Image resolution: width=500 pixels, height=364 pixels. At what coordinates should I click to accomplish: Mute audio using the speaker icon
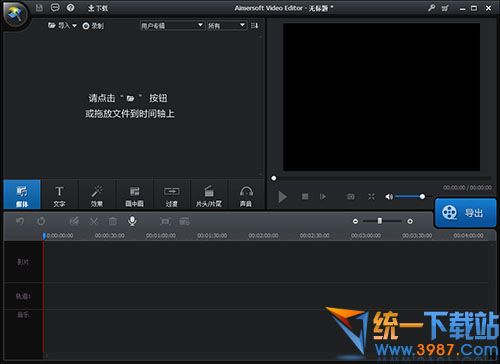point(389,197)
